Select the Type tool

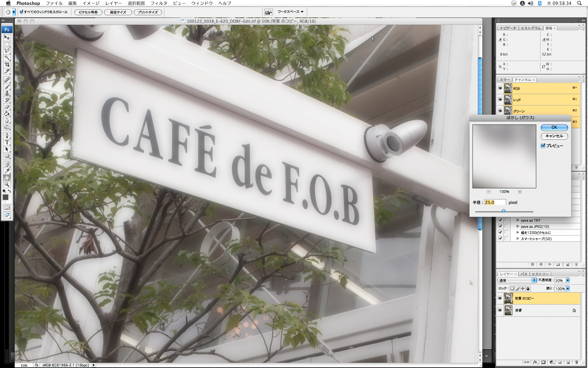click(7, 142)
